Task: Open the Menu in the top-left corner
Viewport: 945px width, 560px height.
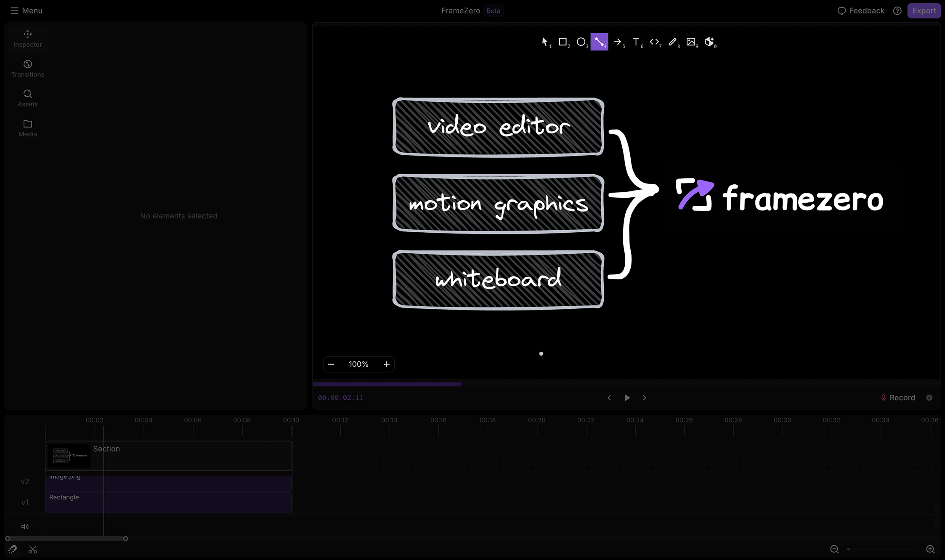Action: click(x=26, y=11)
